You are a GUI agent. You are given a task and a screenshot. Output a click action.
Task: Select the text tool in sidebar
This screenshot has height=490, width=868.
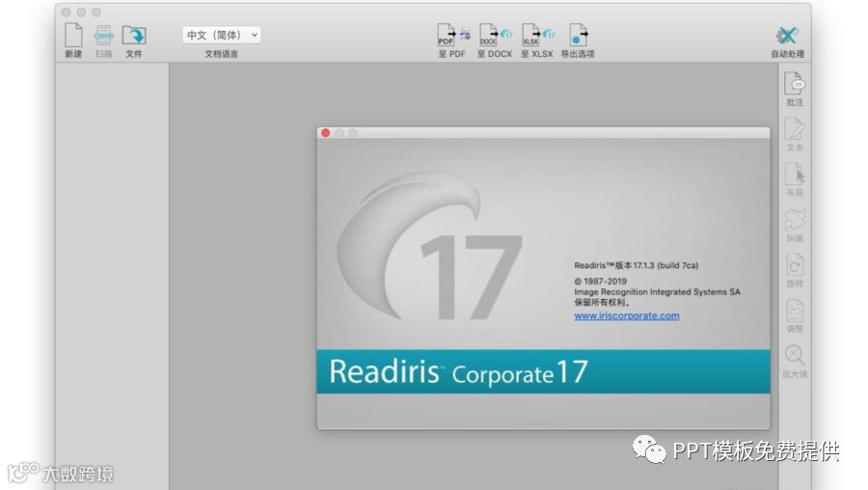795,129
